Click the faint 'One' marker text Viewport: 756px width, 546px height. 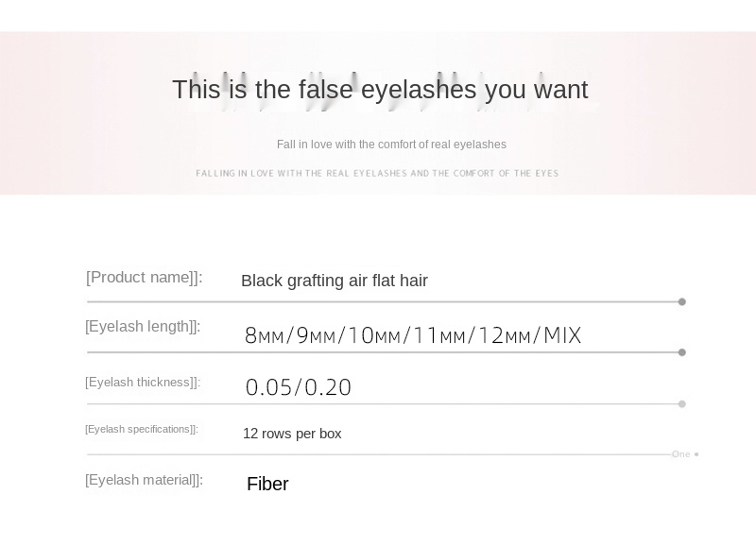680,454
